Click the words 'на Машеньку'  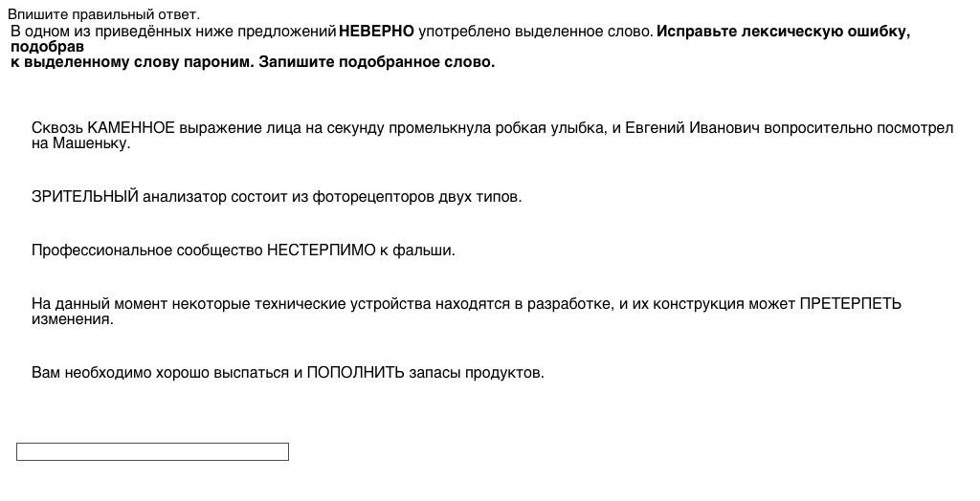[80, 143]
